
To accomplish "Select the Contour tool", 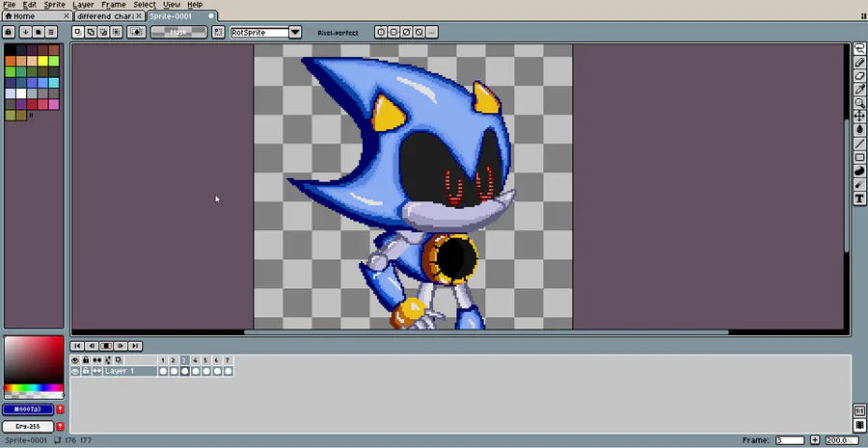I will pyautogui.click(x=859, y=171).
